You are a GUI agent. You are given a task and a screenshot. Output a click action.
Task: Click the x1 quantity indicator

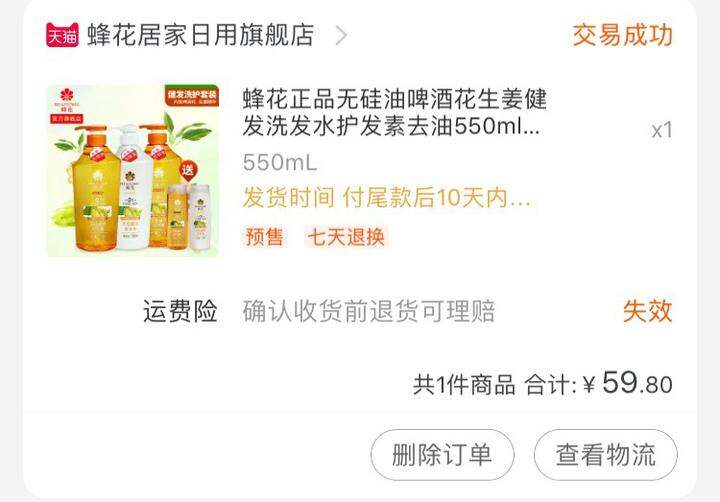[662, 130]
